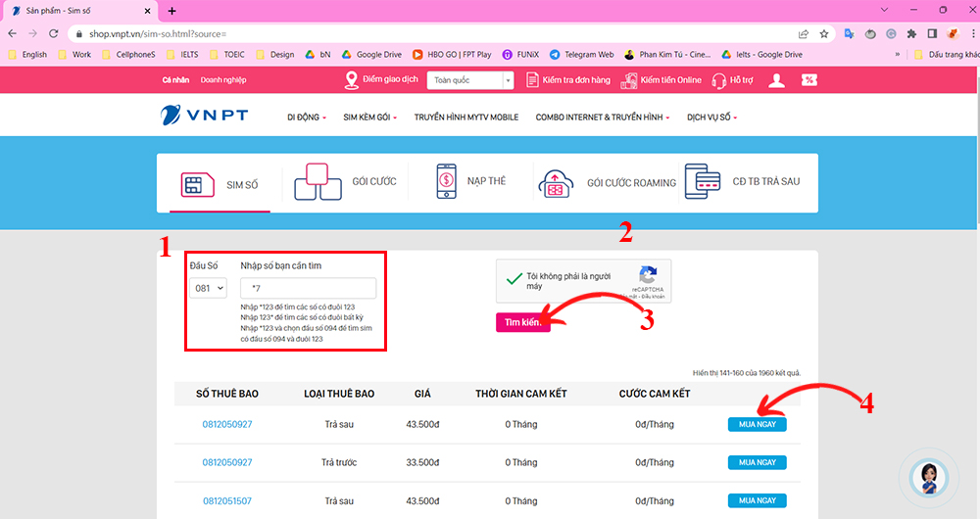Open the Design bookmark folder

275,54
